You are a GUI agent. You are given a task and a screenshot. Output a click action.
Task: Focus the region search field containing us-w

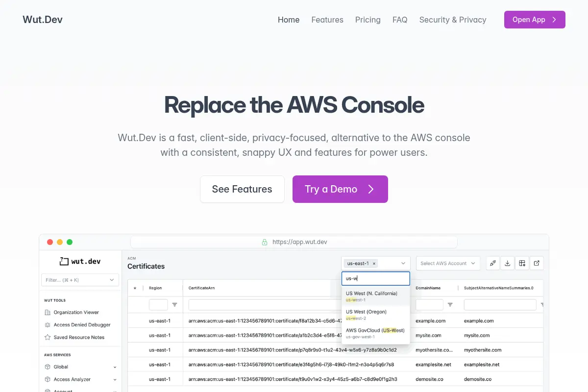376,278
